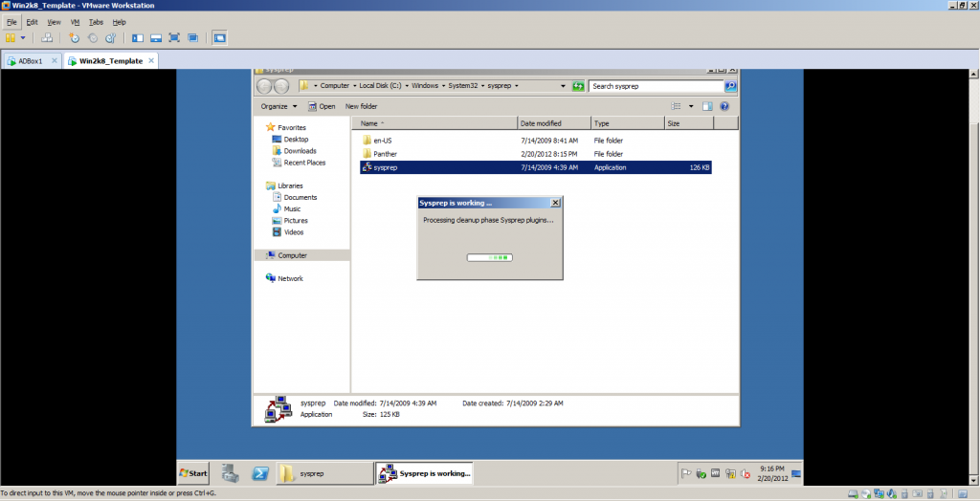
Task: Expand the Local Disk (C:) breadcrumb arrow
Action: tap(406, 86)
